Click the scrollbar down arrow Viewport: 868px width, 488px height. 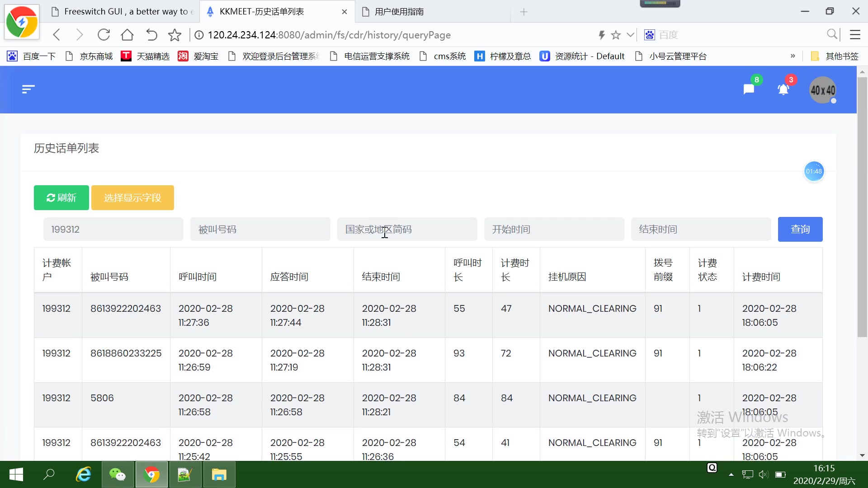(x=862, y=455)
